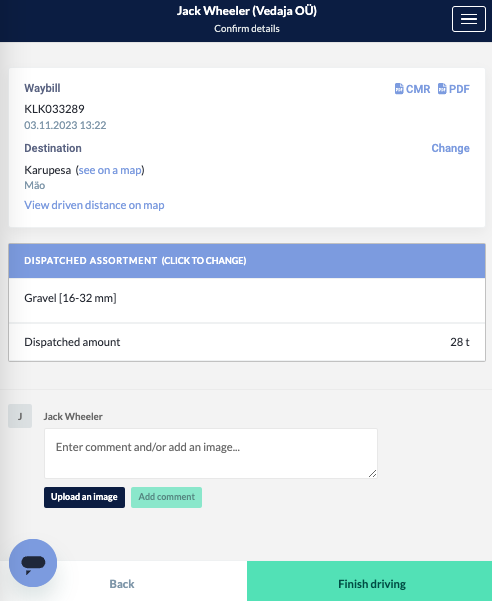This screenshot has width=492, height=601.
Task: Click waybill number KLK033289
Action: coord(54,109)
